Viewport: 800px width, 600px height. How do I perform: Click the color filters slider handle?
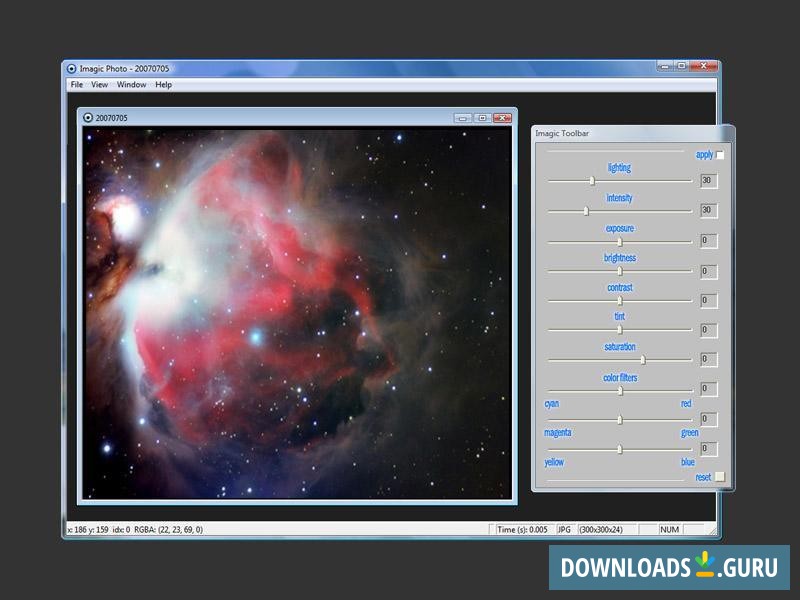(620, 391)
